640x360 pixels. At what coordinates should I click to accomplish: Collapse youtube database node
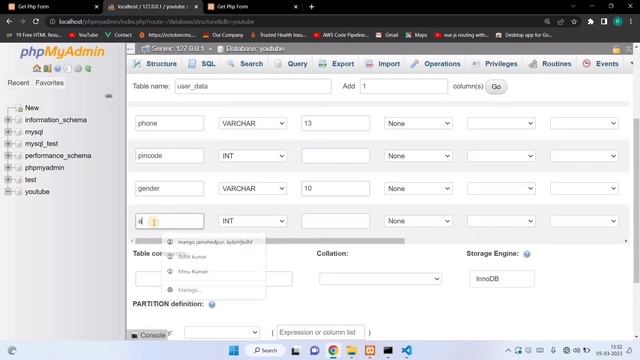(x=8, y=191)
